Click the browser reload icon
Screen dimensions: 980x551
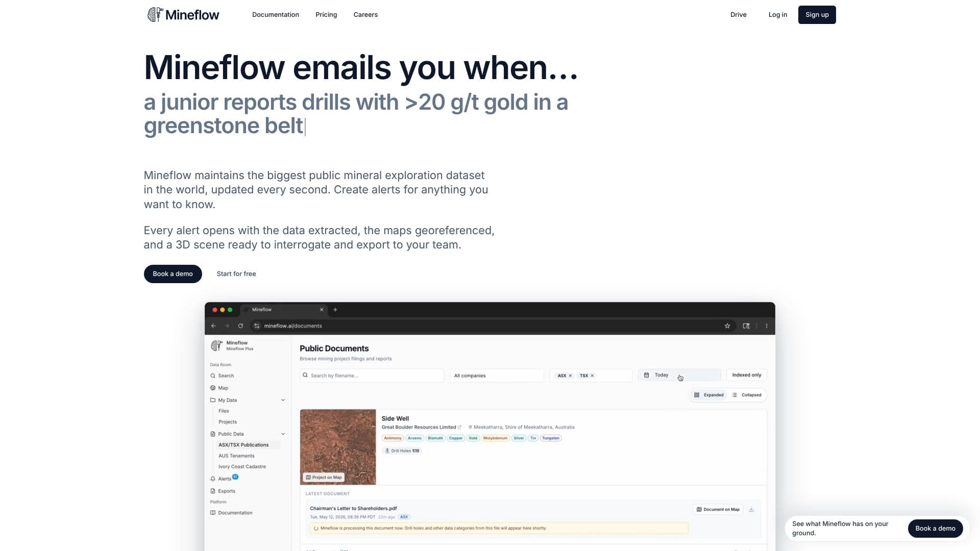coord(240,326)
